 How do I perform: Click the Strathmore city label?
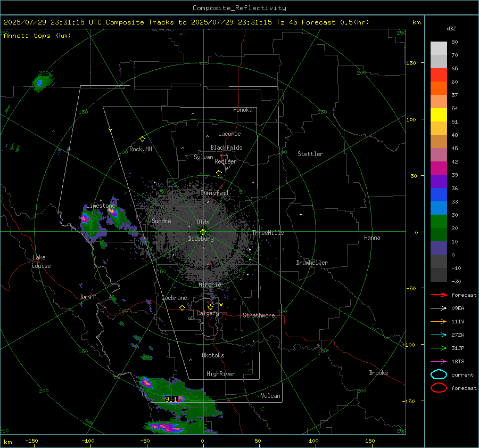(259, 315)
